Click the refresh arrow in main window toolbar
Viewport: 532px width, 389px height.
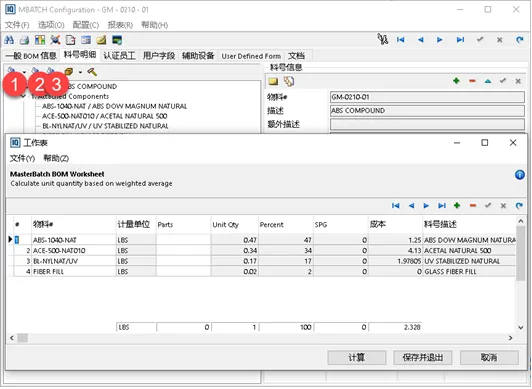pos(519,40)
